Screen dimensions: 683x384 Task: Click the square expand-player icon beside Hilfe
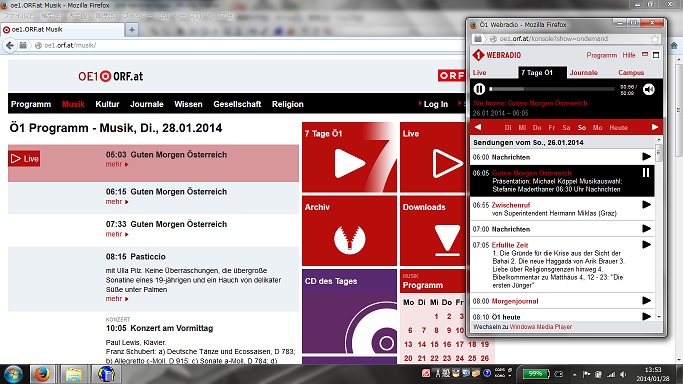coord(656,55)
